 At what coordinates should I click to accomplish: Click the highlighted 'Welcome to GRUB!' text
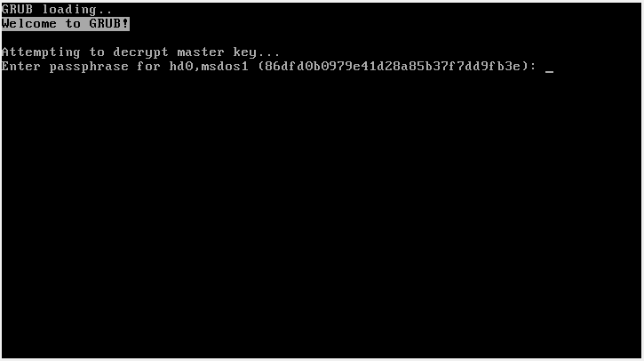pos(66,24)
